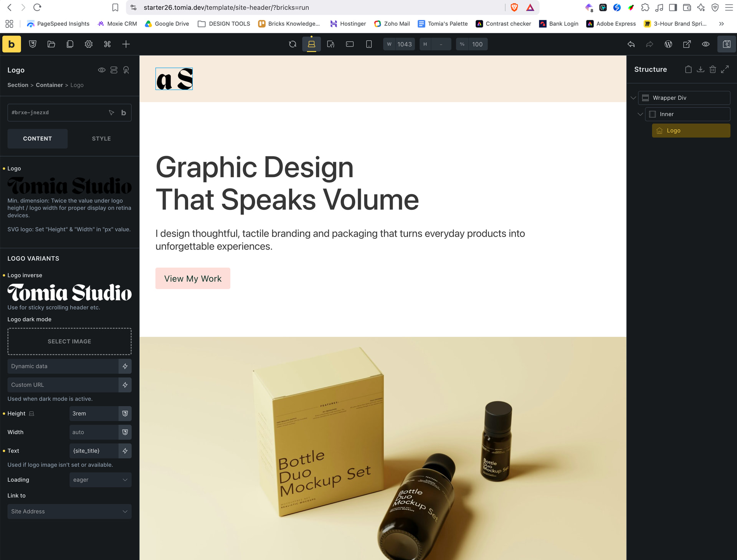Click the undo arrow in top toolbar

(631, 44)
